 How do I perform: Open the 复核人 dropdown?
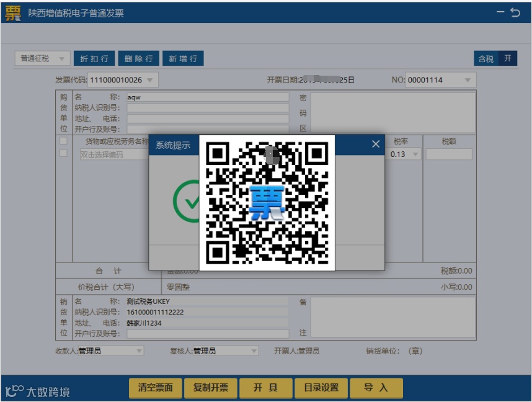click(x=226, y=351)
